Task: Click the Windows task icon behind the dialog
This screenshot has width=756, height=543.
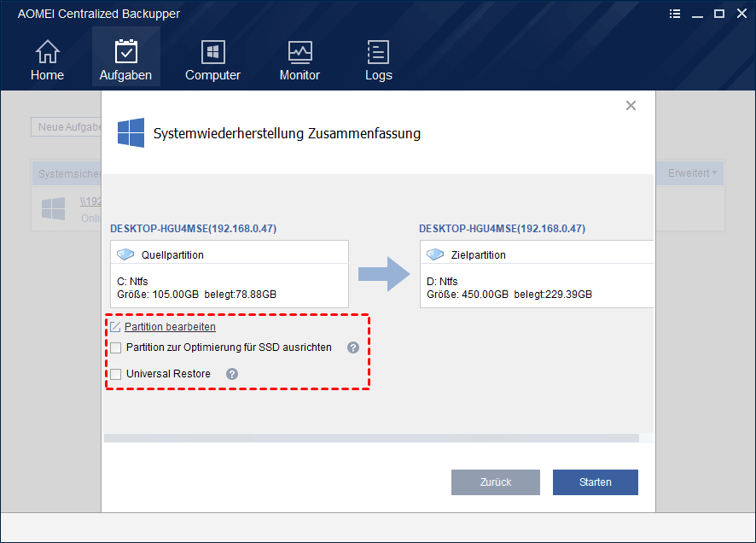Action: tap(54, 208)
